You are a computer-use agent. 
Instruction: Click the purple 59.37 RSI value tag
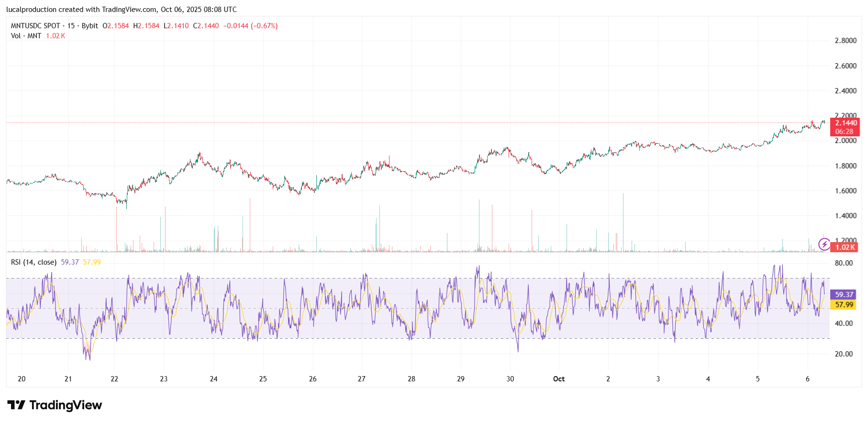(844, 295)
